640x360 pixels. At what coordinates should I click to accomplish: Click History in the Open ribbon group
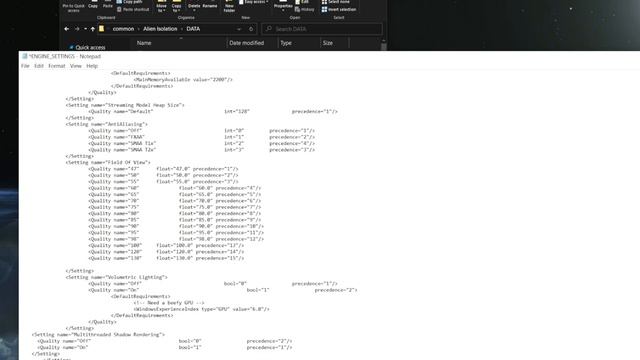tap(304, 9)
